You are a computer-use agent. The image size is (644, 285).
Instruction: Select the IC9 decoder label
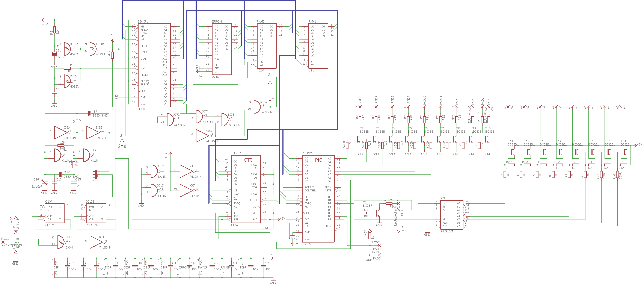pyautogui.click(x=442, y=198)
